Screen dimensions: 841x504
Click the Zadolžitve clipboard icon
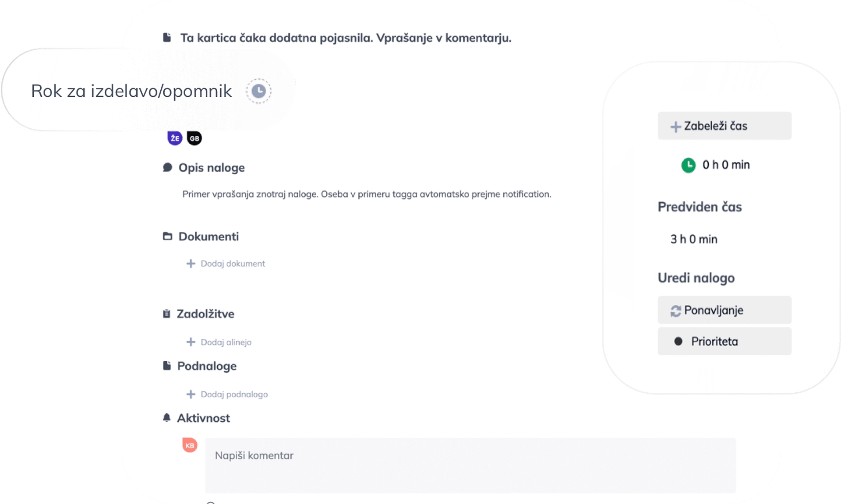click(166, 314)
